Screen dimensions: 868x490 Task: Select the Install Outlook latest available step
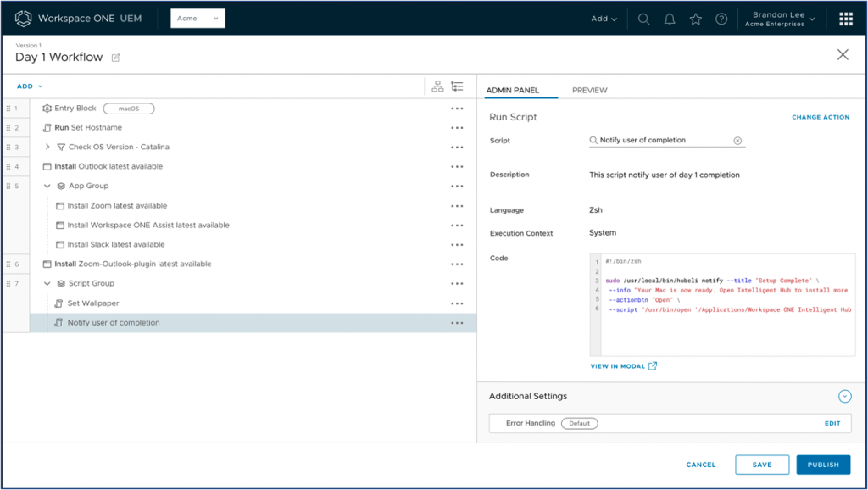tap(108, 167)
